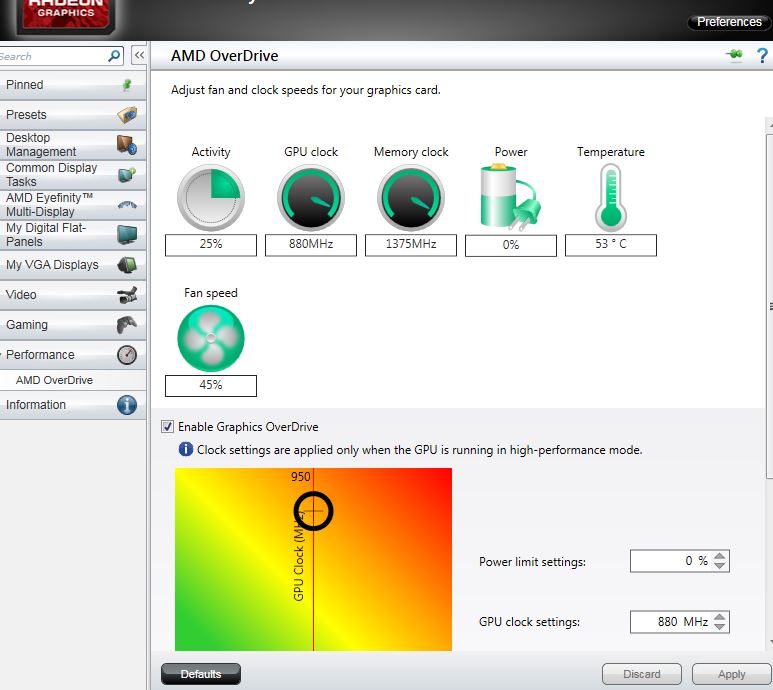Click the Power battery icon
773x690 pixels.
[511, 197]
